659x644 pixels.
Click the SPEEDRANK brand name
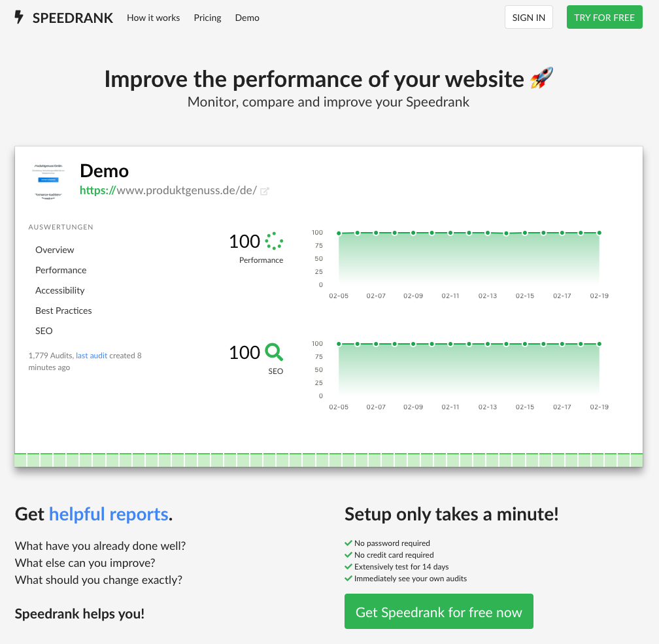pyautogui.click(x=73, y=18)
